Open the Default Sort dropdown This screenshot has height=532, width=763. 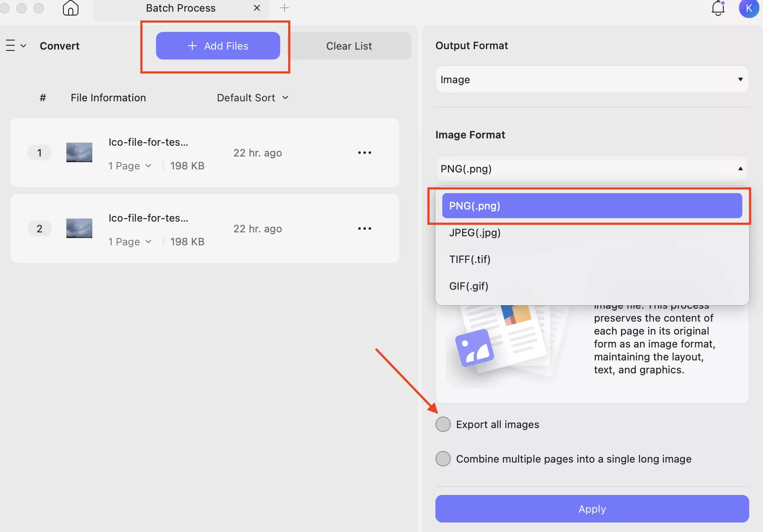pyautogui.click(x=253, y=98)
